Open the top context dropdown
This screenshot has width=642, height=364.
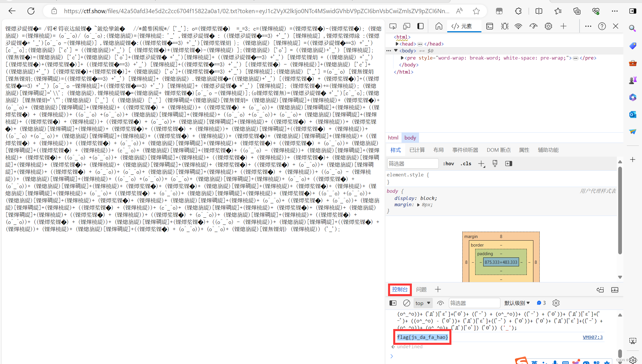423,303
